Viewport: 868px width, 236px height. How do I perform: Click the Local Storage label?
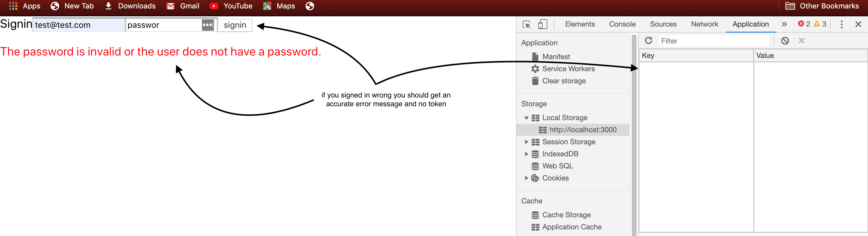[x=565, y=117]
